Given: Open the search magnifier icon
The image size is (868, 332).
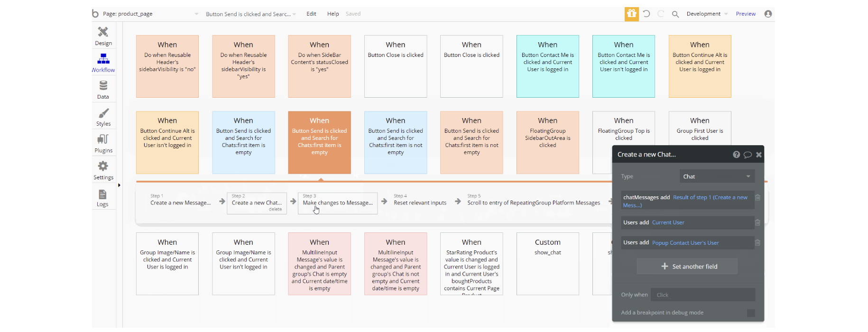Looking at the screenshot, I should pyautogui.click(x=675, y=14).
